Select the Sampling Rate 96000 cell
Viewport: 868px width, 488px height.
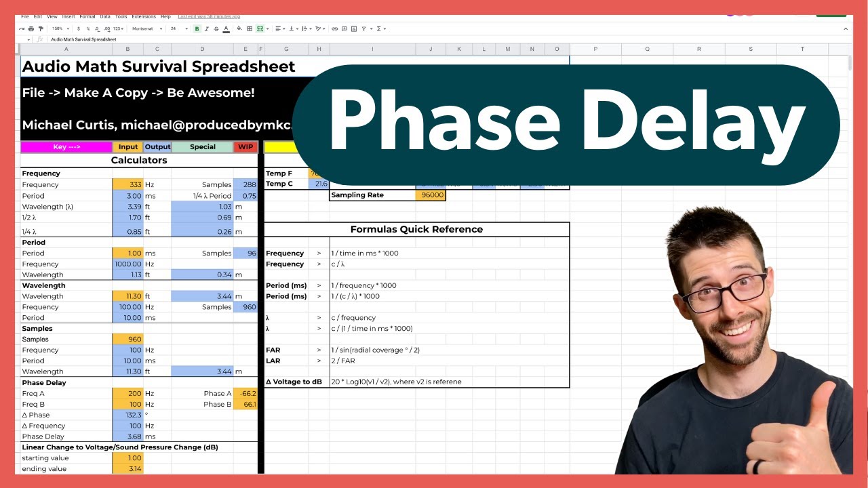coord(429,195)
